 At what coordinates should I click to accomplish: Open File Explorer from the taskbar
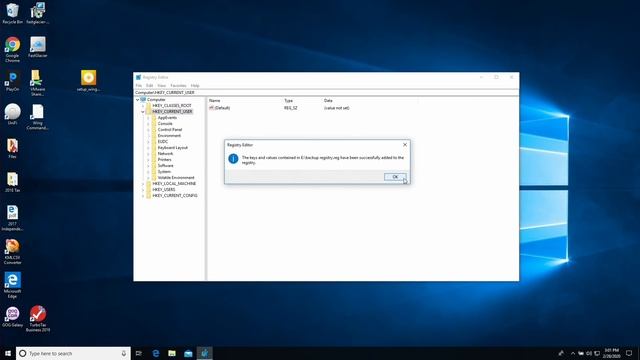[x=172, y=353]
